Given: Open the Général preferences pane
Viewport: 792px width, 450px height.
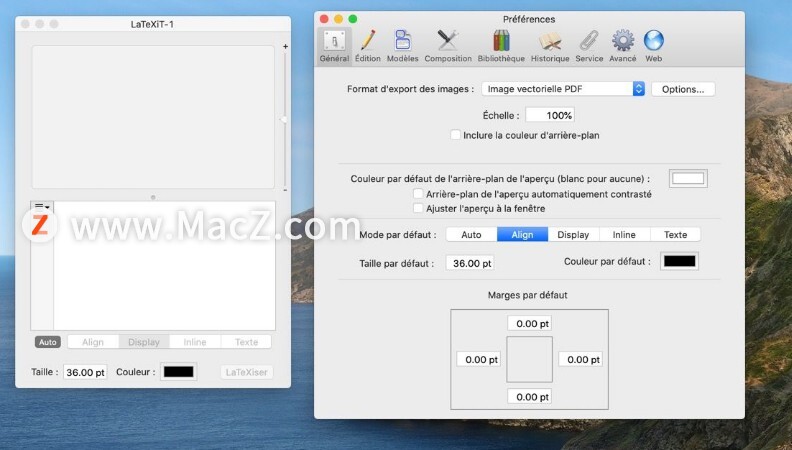Looking at the screenshot, I should click(334, 46).
